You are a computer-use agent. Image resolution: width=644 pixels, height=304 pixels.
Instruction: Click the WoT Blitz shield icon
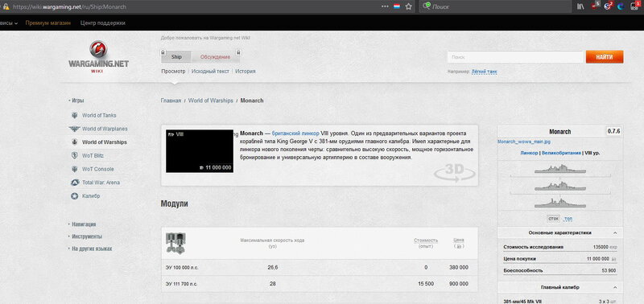tap(75, 155)
